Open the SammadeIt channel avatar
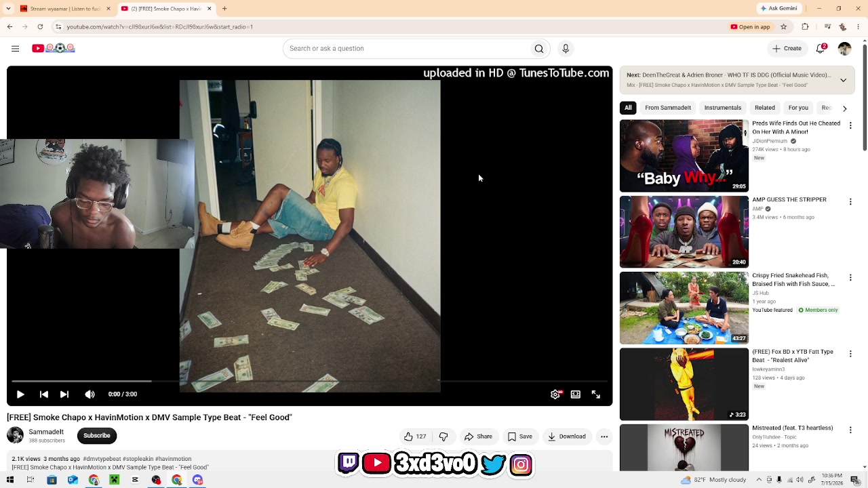This screenshot has width=868, height=488. click(15, 435)
